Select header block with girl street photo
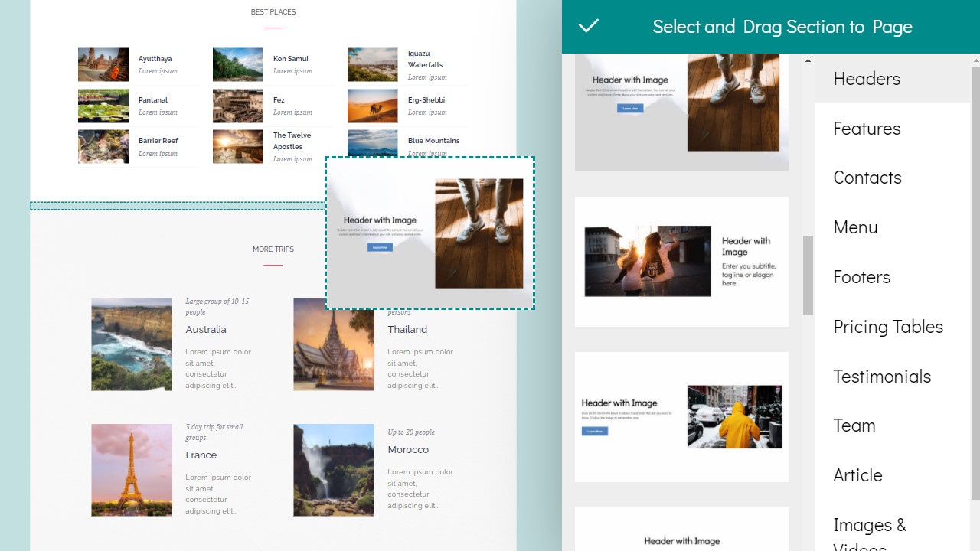Viewport: 980px width, 551px height. point(681,262)
